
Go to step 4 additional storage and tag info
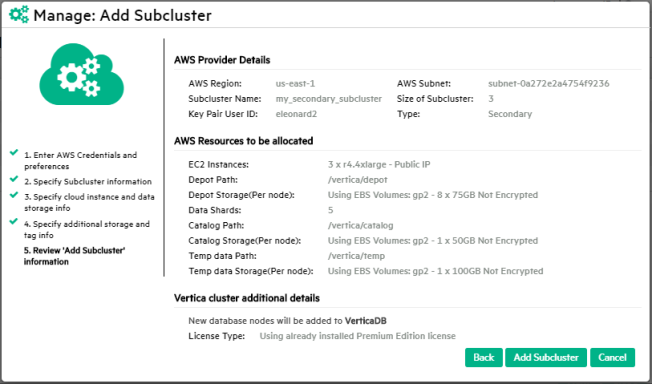pyautogui.click(x=86, y=230)
